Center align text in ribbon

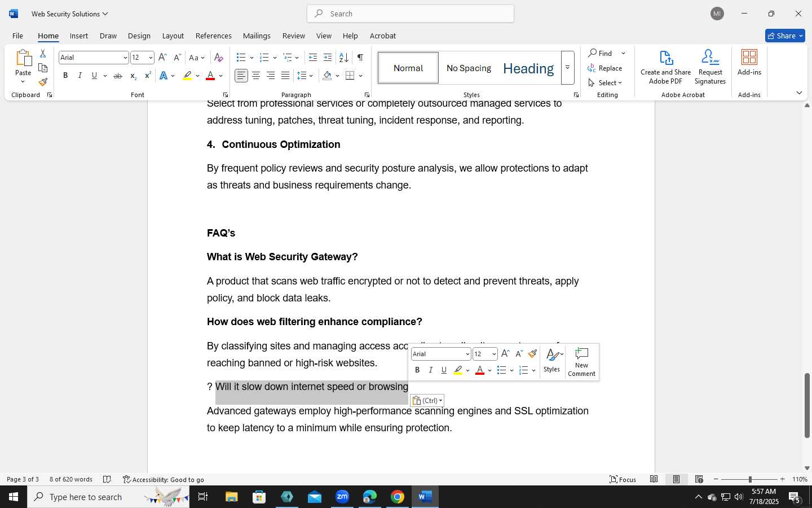point(256,76)
